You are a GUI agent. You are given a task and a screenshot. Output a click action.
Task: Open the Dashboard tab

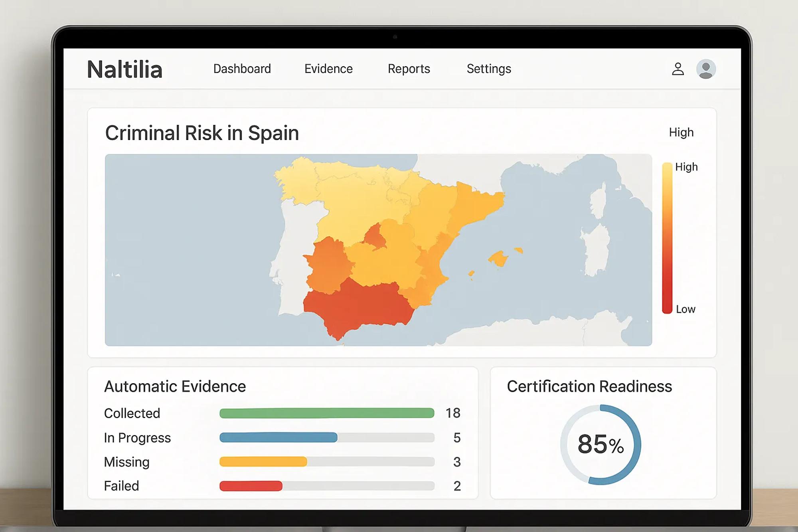click(x=242, y=69)
